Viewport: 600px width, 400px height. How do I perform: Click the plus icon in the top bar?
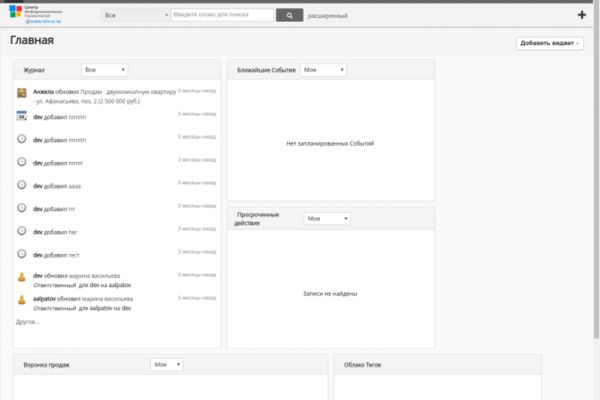(582, 15)
